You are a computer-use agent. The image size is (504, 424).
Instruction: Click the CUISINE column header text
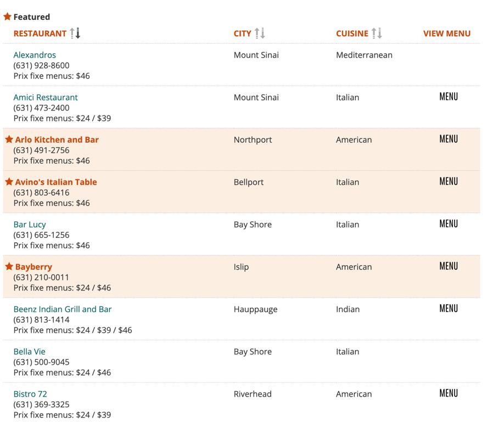[x=352, y=34]
